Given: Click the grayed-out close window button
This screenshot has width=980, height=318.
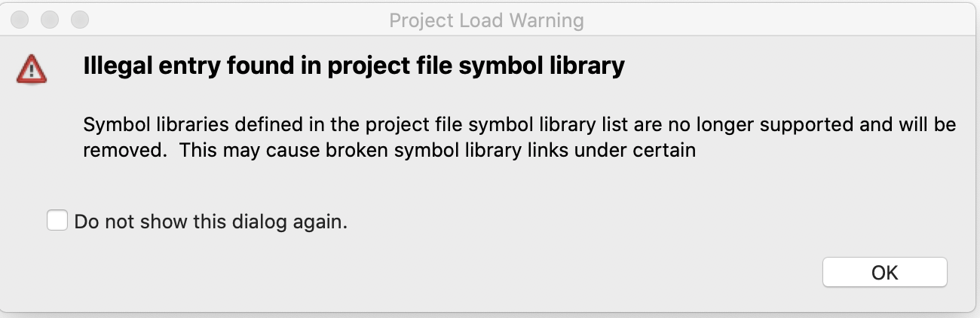Looking at the screenshot, I should point(21,20).
